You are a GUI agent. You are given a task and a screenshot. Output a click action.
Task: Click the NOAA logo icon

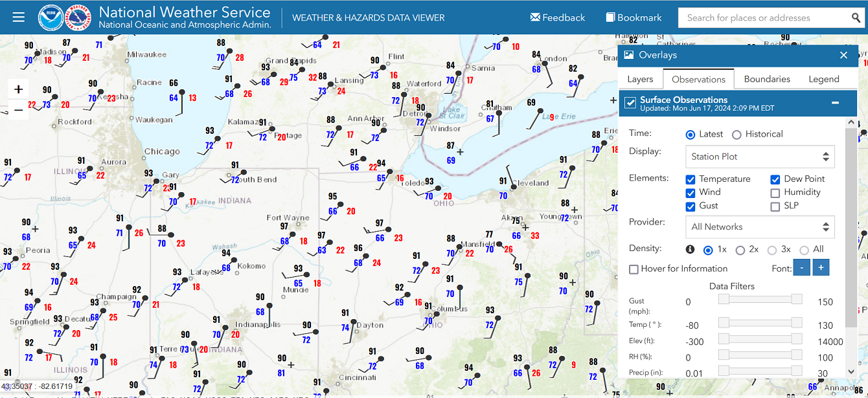[x=51, y=17]
